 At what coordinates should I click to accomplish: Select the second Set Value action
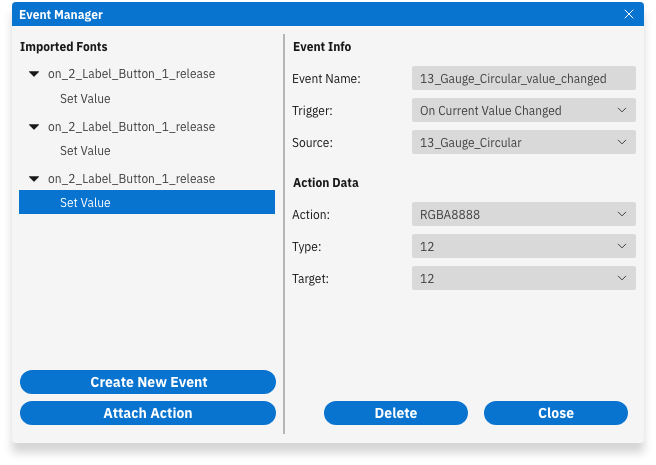click(85, 151)
